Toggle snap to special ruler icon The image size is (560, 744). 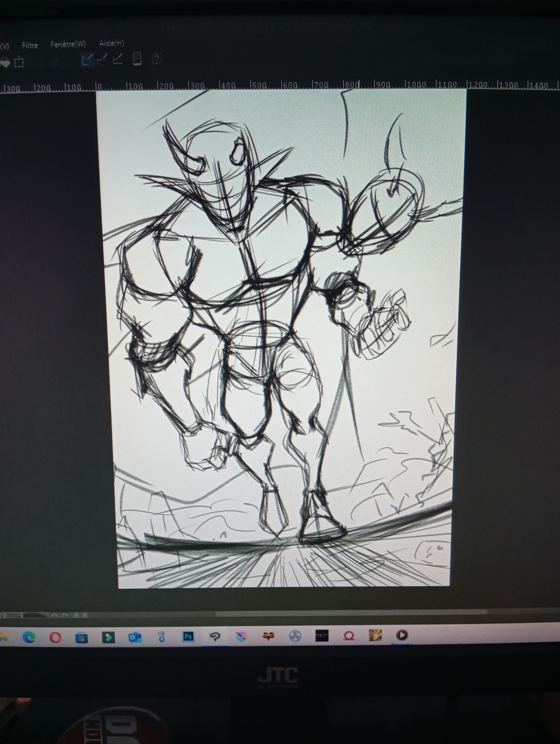point(102,60)
